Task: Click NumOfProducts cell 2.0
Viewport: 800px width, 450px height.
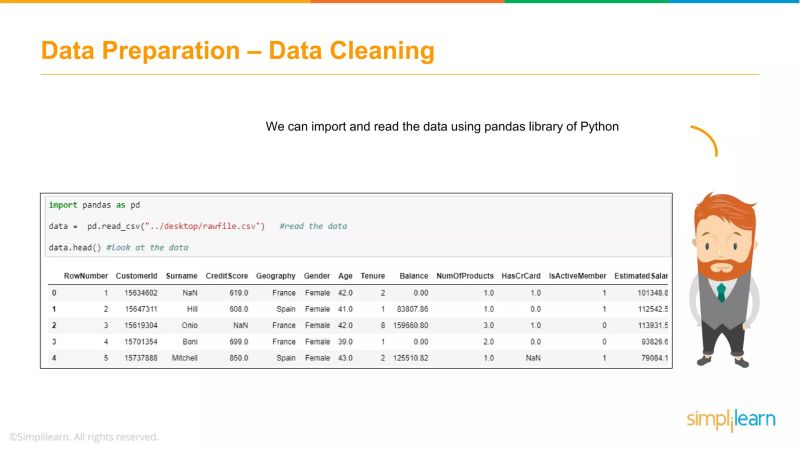Action: 489,342
